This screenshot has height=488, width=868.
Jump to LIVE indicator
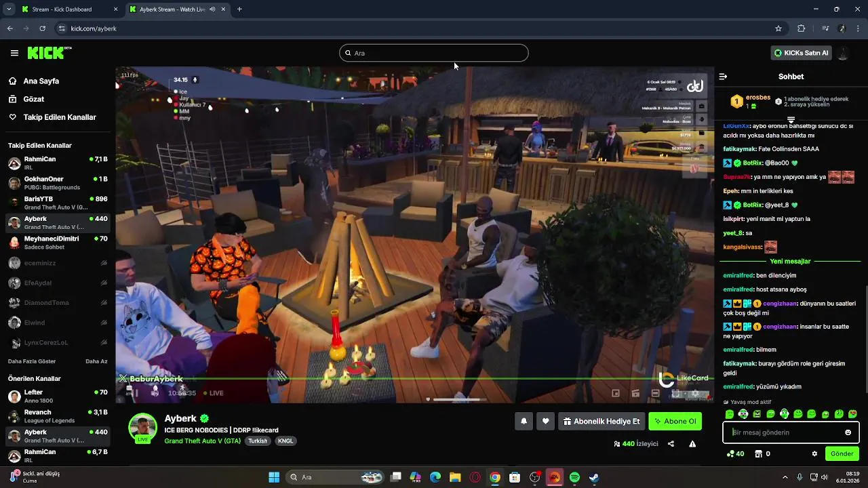[213, 393]
